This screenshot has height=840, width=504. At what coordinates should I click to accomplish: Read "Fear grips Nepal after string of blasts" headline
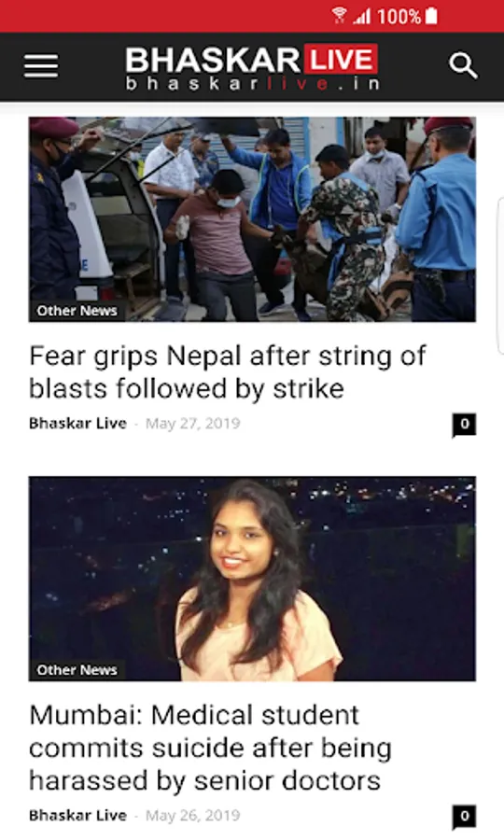[228, 372]
